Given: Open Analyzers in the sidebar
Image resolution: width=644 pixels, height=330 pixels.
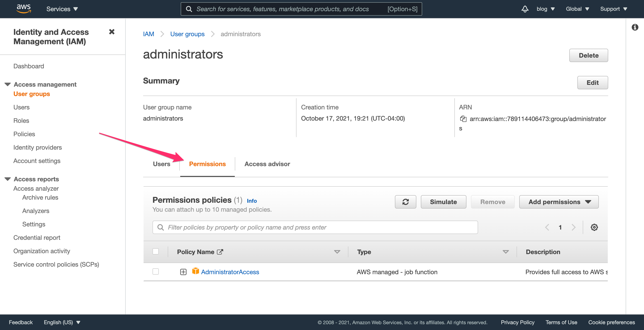Looking at the screenshot, I should [x=36, y=211].
